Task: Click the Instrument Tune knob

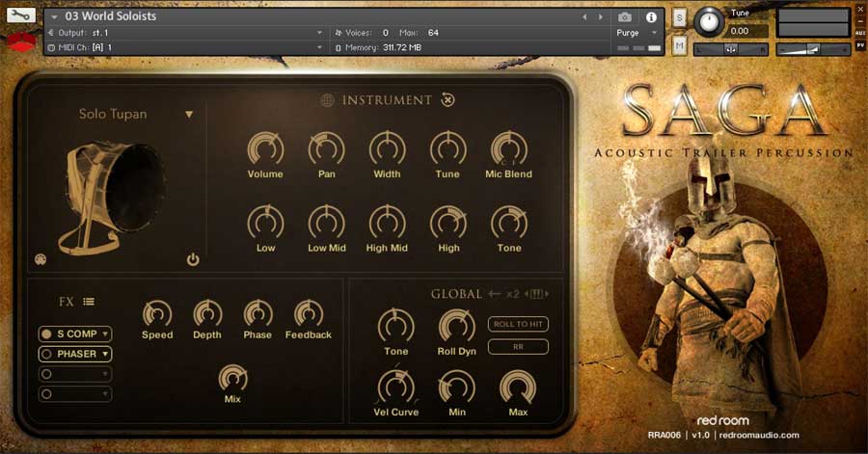Action: tap(448, 148)
